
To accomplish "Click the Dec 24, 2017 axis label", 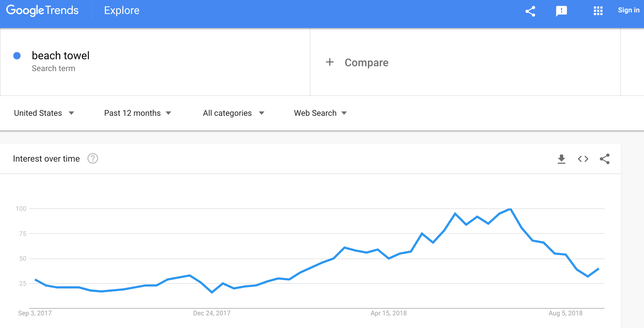I will (x=212, y=313).
